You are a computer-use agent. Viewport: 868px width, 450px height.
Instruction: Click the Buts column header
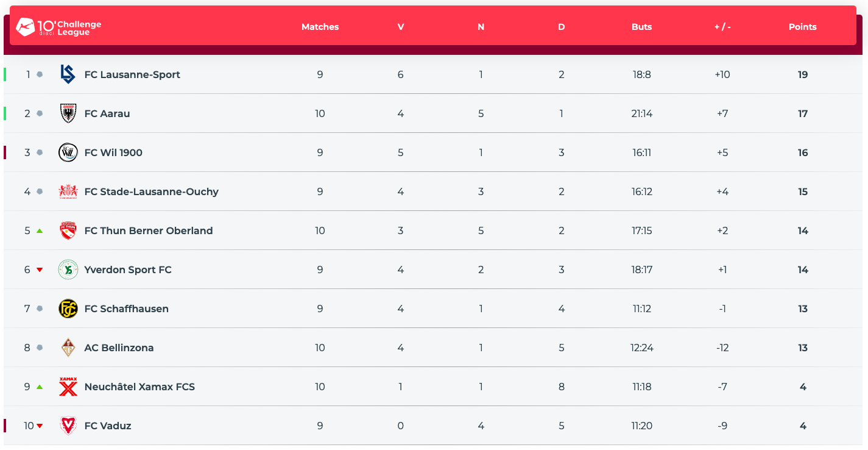click(x=641, y=27)
